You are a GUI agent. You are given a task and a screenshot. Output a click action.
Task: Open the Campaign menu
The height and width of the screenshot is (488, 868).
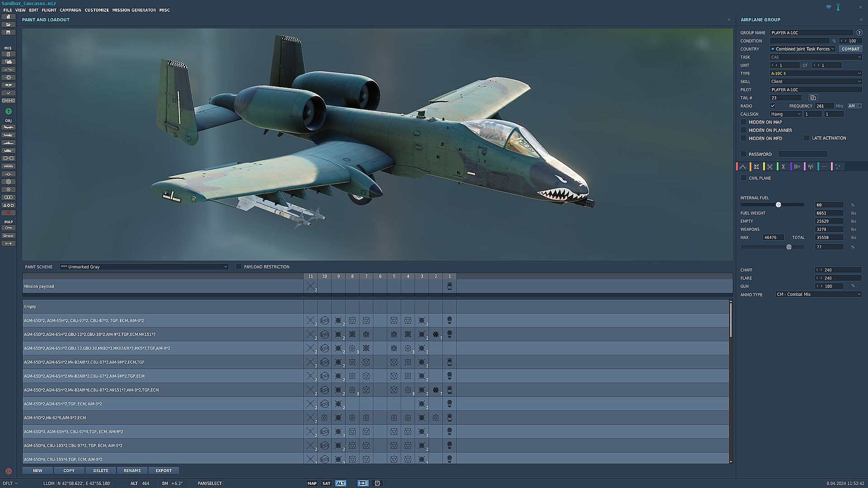(x=70, y=10)
